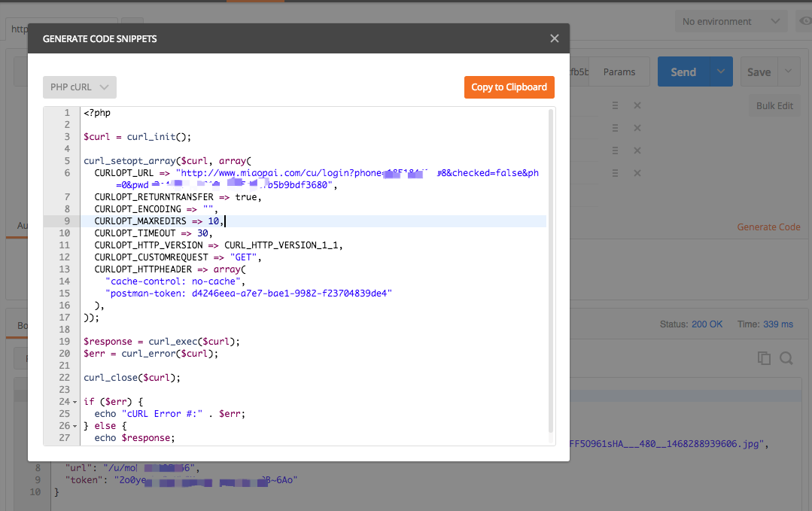The width and height of the screenshot is (812, 511).
Task: Open the Save options dropdown arrow
Action: (788, 72)
